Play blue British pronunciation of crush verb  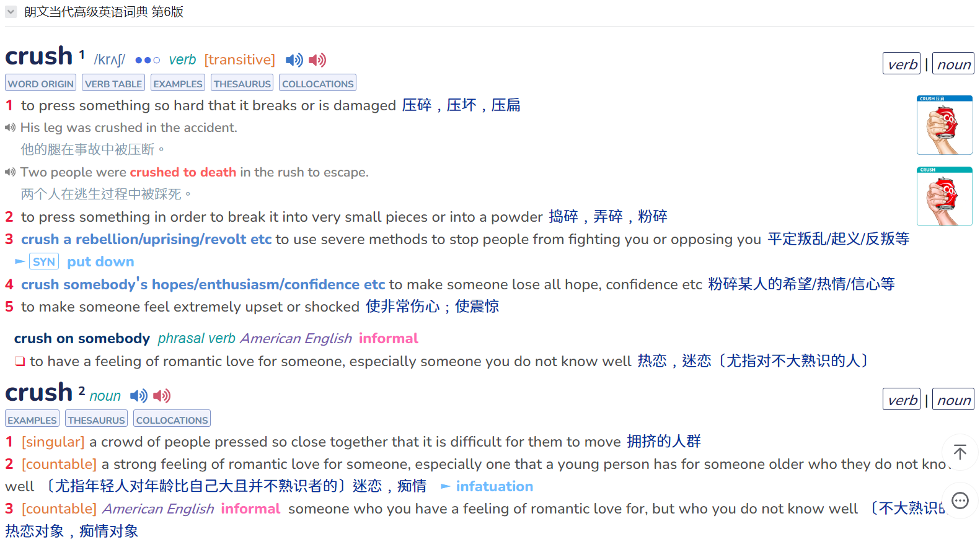(294, 60)
